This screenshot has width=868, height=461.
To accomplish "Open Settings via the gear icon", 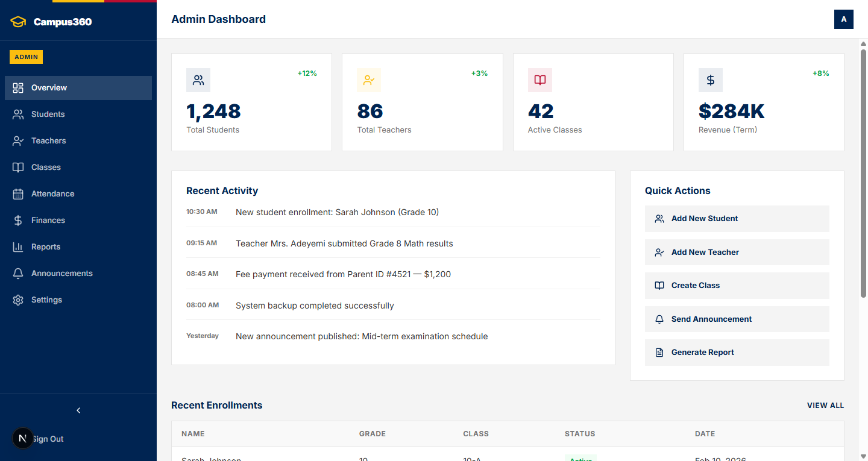I will click(19, 299).
